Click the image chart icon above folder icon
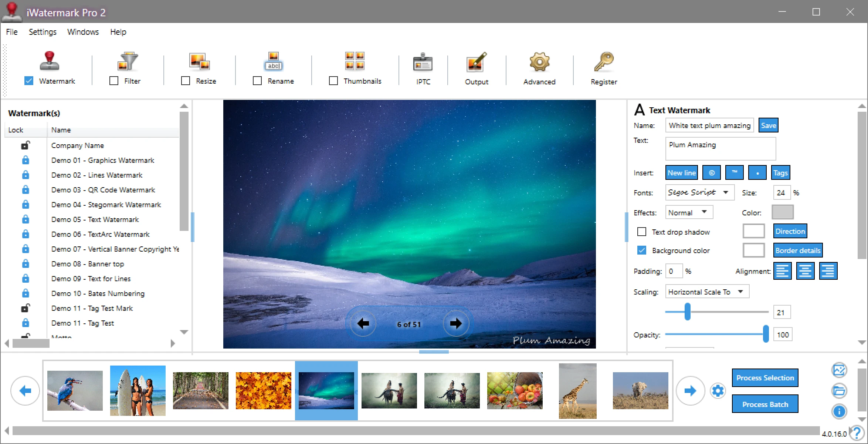This screenshot has width=868, height=444. 839,370
